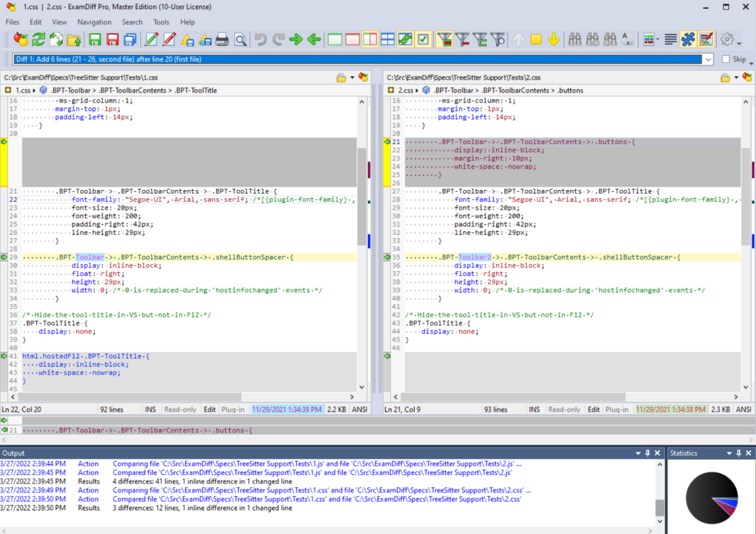Save both files using the blue diskette icon

(130, 39)
